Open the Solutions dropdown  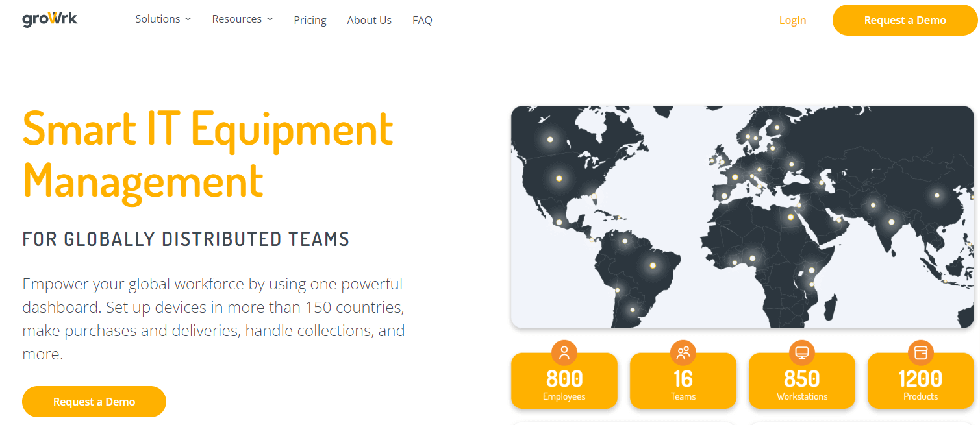pos(158,19)
